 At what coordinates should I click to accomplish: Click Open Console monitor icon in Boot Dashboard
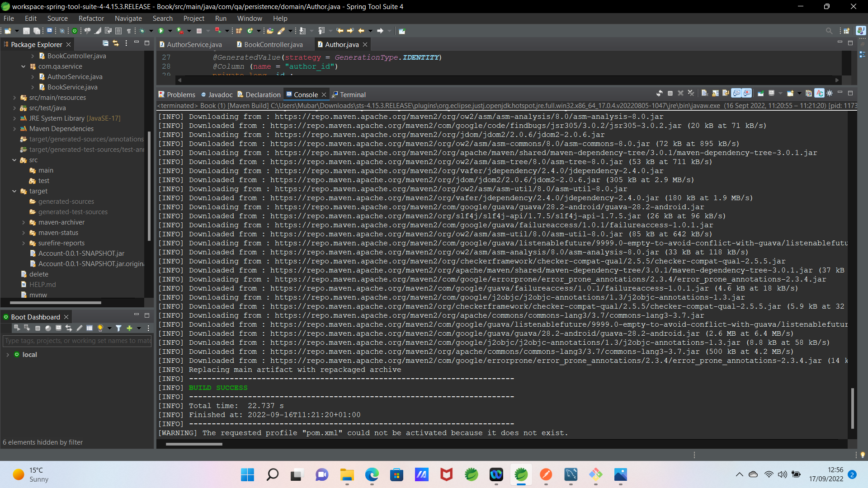58,328
